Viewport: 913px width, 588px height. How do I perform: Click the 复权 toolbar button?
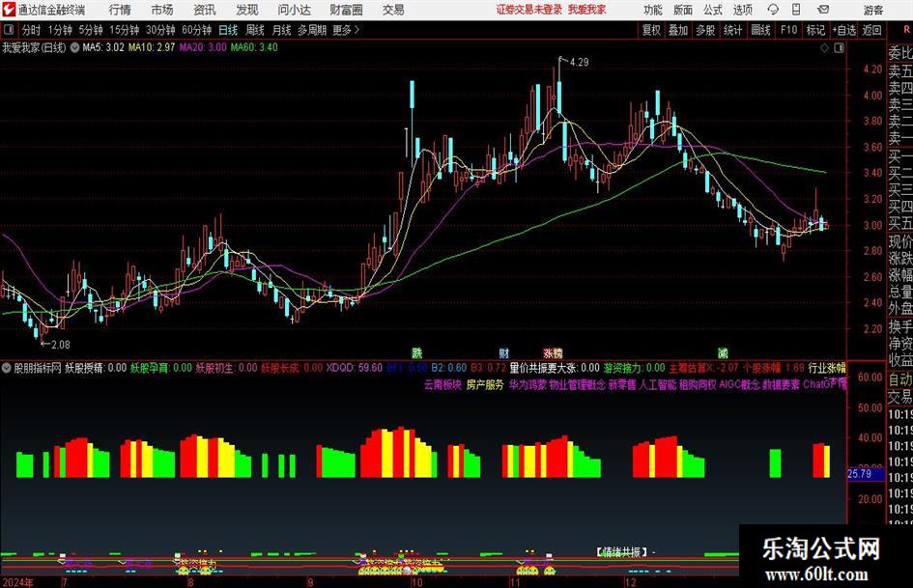pos(651,30)
